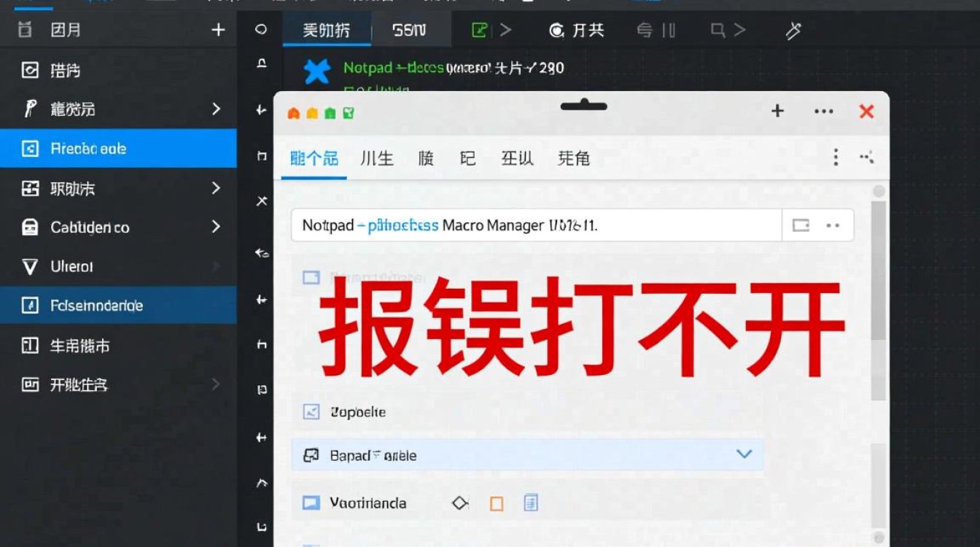The width and height of the screenshot is (980, 547).
Task: Click the dialog's vertical scrollbar thumb
Action: coord(879,270)
